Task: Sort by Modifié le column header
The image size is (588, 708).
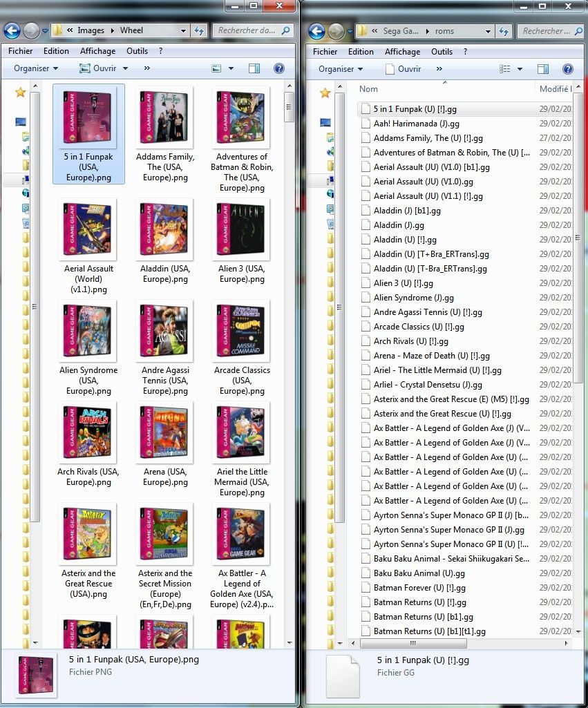Action: coord(555,89)
